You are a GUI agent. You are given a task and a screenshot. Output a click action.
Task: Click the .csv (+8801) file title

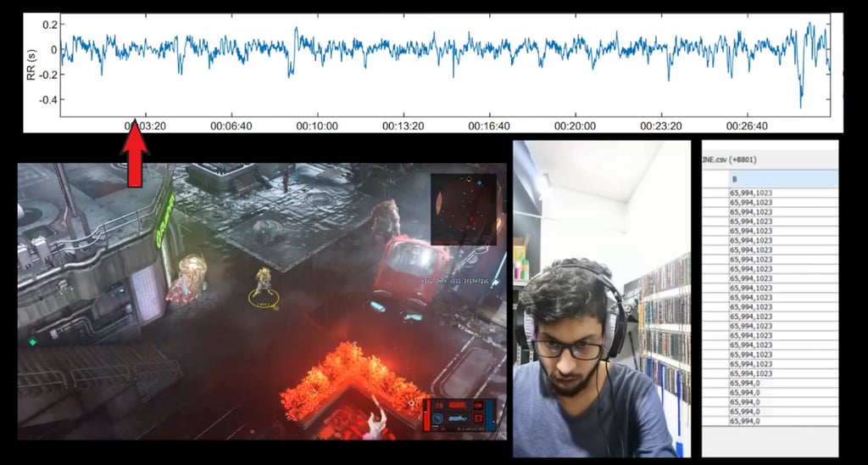[728, 160]
